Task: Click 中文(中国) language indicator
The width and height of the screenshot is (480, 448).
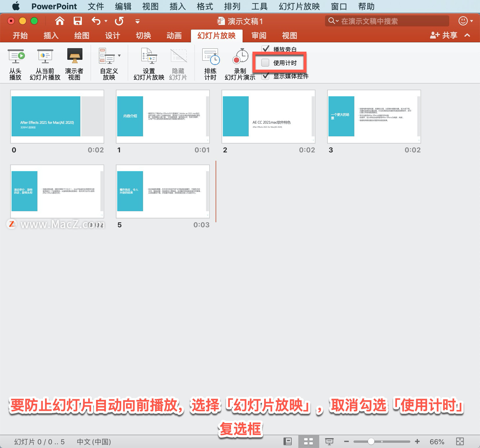Action: point(94,442)
